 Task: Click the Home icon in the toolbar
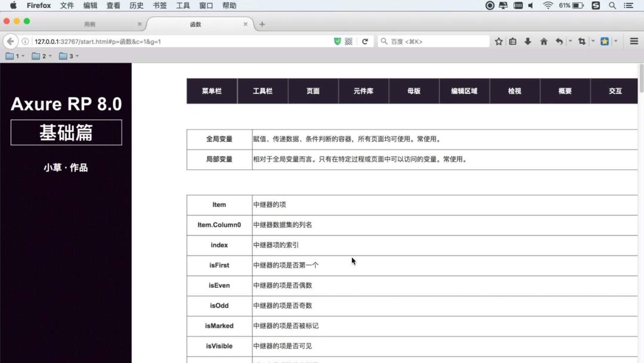coord(544,41)
